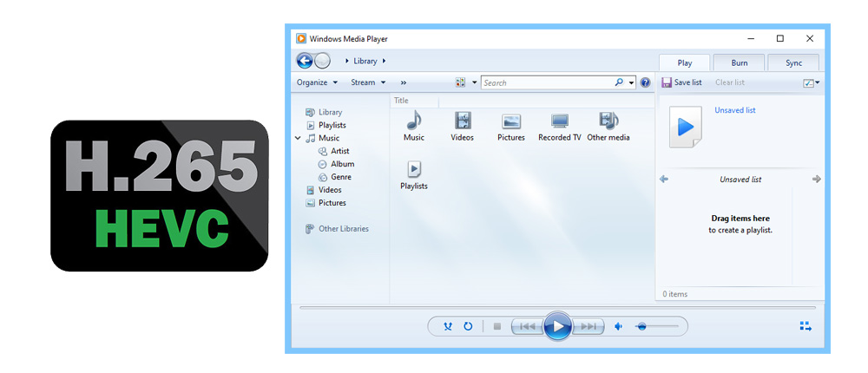Viewport: 868px width, 373px height.
Task: Click the Windows Media Player title icon
Action: (x=301, y=39)
